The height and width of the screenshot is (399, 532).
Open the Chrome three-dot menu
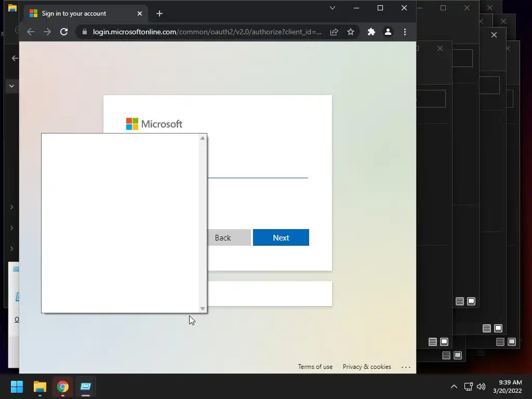tap(405, 32)
